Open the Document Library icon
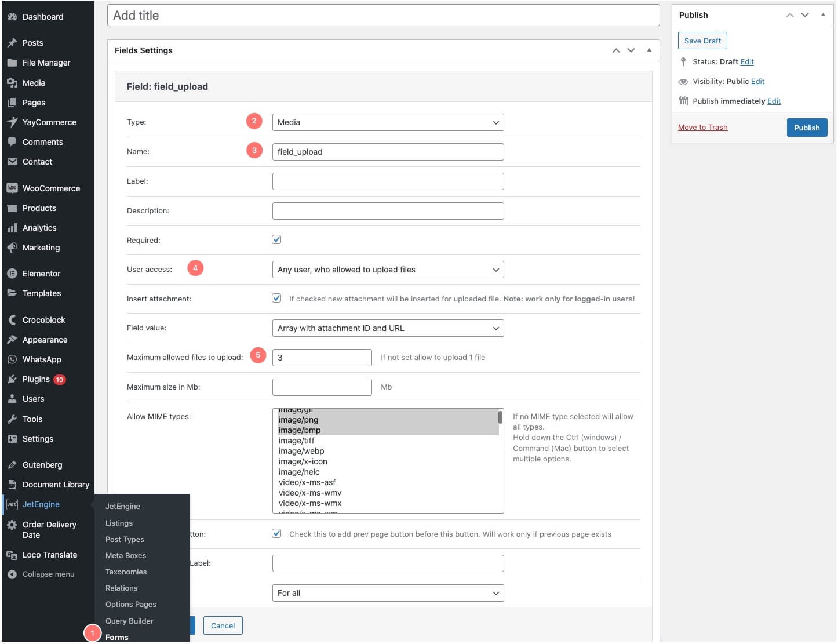Image resolution: width=838 pixels, height=644 pixels. [13, 485]
